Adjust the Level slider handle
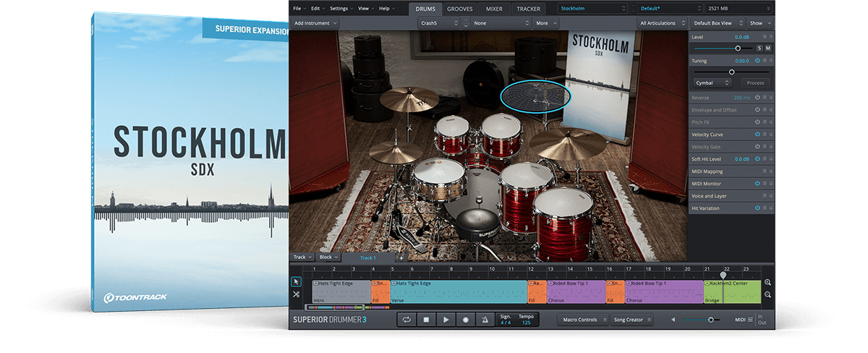 738,48
